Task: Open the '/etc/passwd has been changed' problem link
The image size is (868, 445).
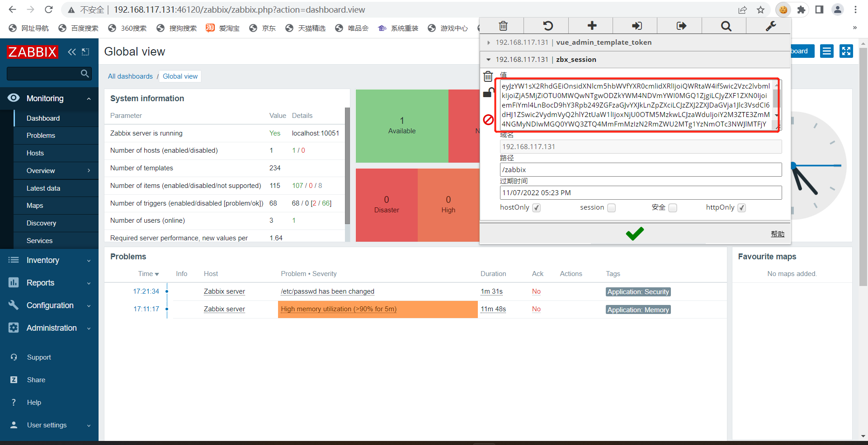Action: [x=327, y=291]
